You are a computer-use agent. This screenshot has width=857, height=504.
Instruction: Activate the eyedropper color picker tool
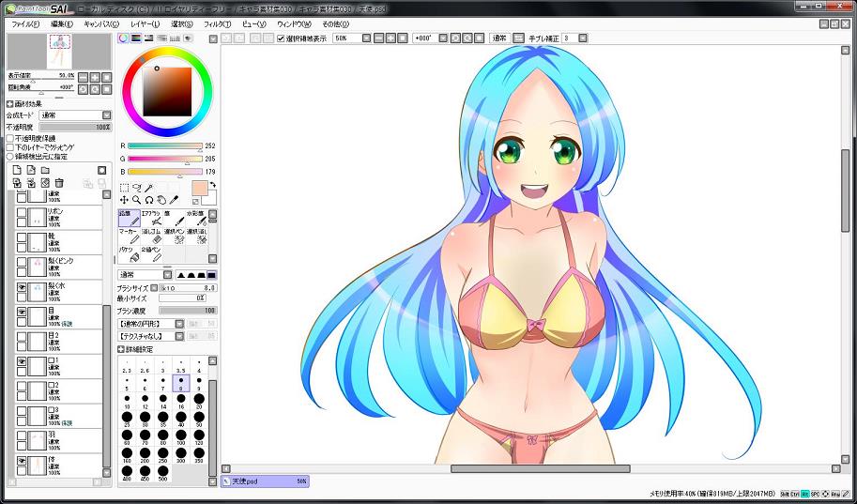click(x=174, y=200)
